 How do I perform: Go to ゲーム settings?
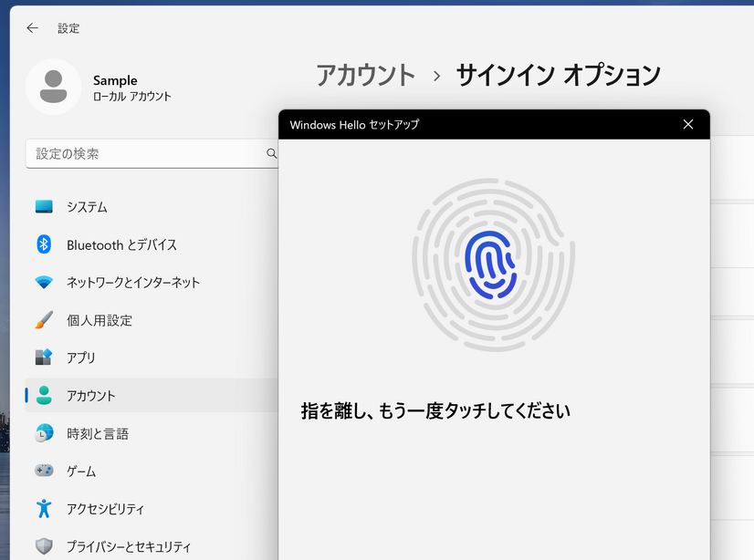(152, 471)
